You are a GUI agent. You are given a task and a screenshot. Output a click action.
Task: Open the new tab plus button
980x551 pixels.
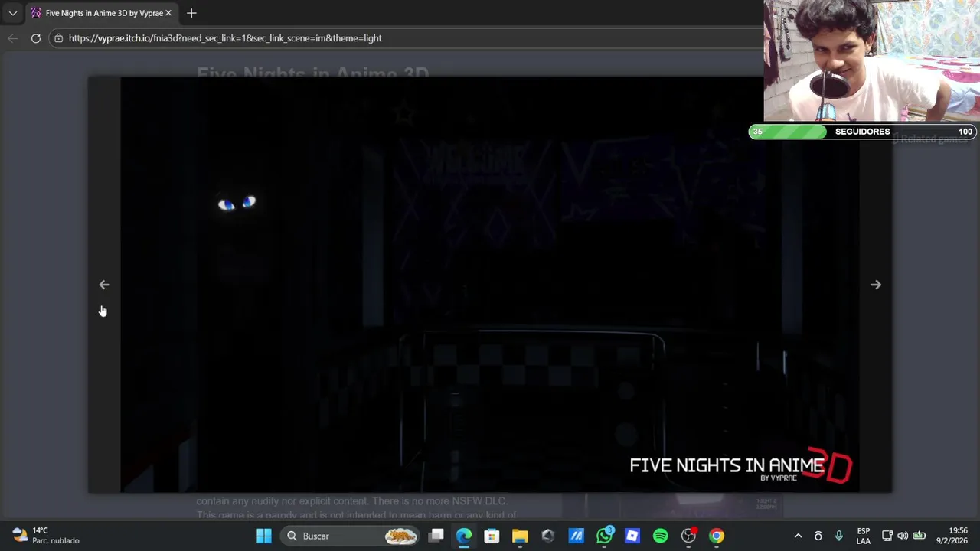191,13
